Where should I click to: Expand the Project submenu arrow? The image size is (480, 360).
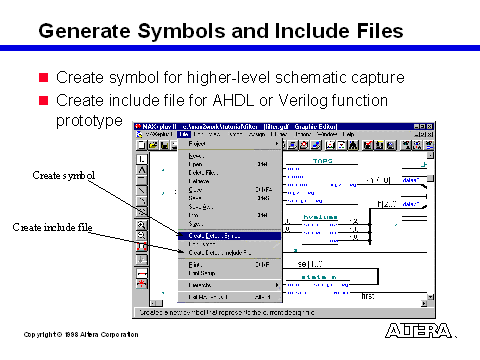coord(277,144)
